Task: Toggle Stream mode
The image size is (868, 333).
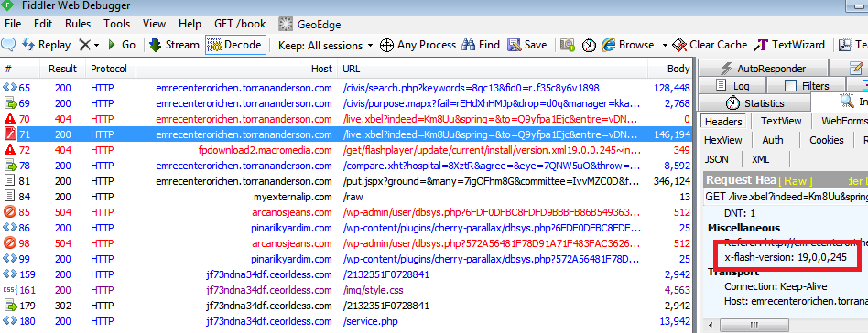Action: point(173,45)
